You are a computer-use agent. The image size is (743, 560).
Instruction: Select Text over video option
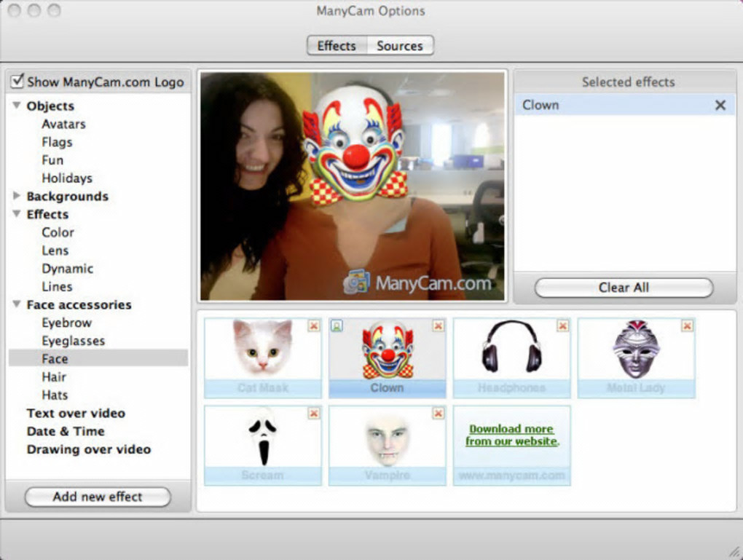pos(76,413)
